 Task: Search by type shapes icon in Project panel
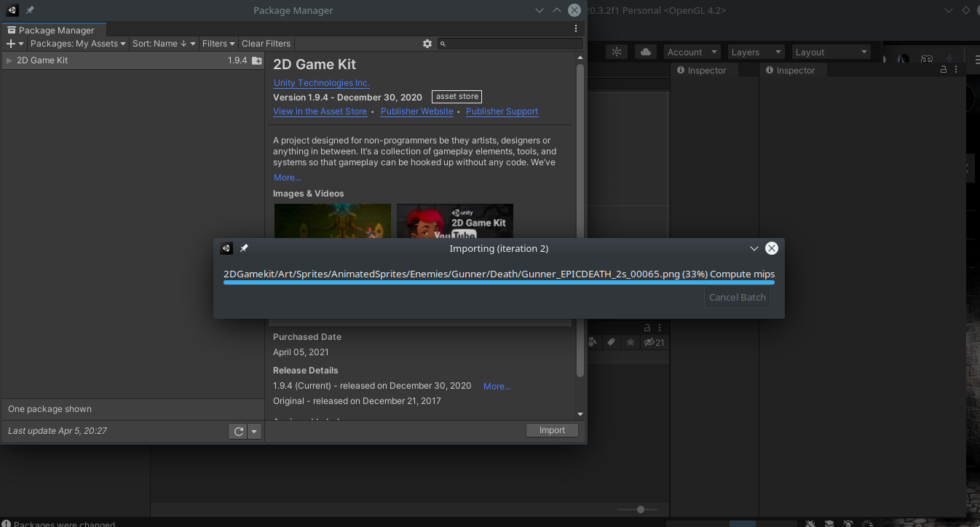point(593,342)
